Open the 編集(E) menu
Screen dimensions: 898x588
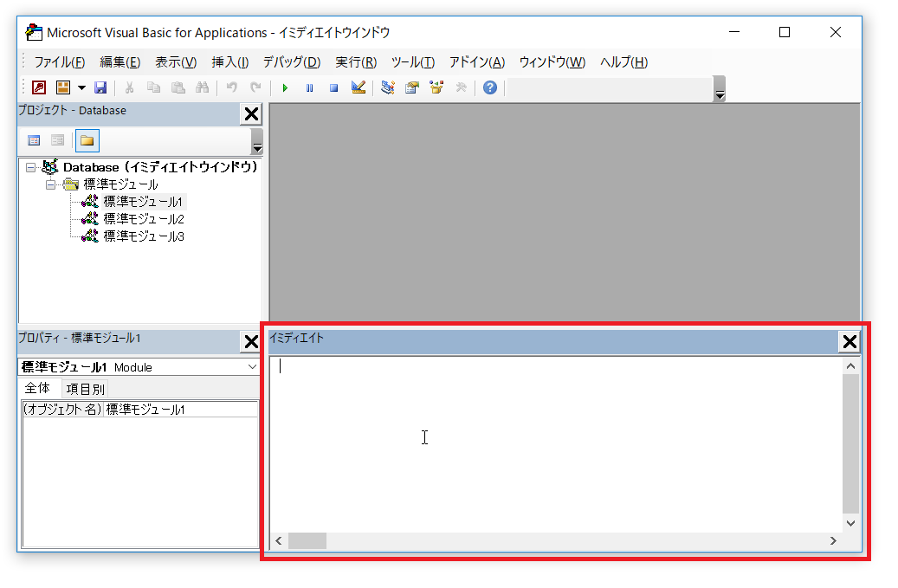pos(120,61)
